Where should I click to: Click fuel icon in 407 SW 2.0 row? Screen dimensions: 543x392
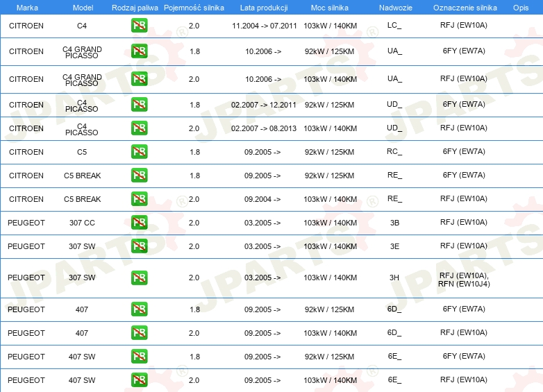[139, 380]
